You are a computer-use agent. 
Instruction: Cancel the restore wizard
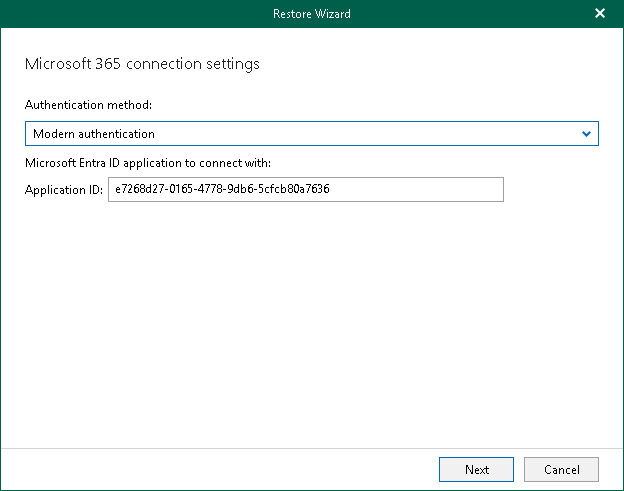561,469
